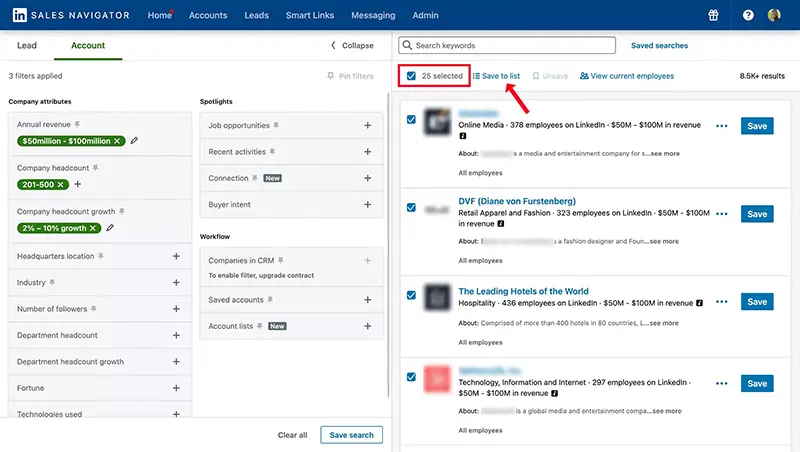Pin the Number of followers filter
The height and width of the screenshot is (452, 800).
(93, 309)
